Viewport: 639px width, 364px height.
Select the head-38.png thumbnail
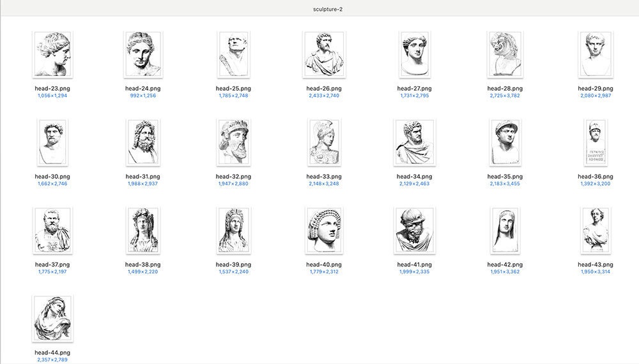(x=143, y=231)
